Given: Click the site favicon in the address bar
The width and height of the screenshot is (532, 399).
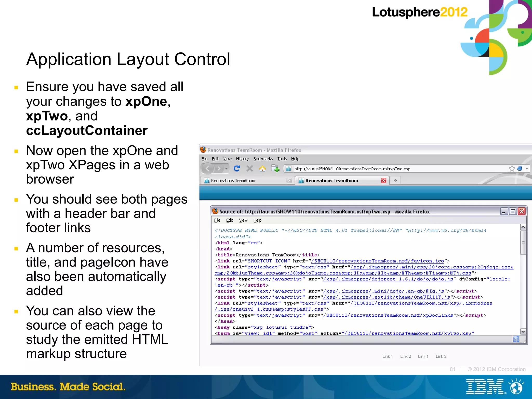Looking at the screenshot, I should (x=288, y=169).
